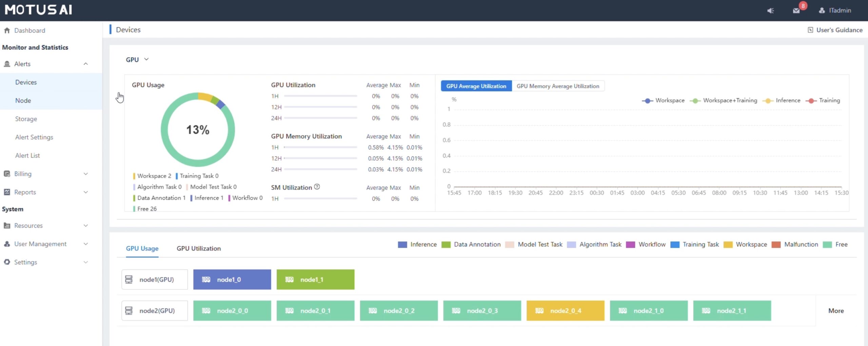Click the SM Utilization help icon
The width and height of the screenshot is (868, 346).
(317, 187)
